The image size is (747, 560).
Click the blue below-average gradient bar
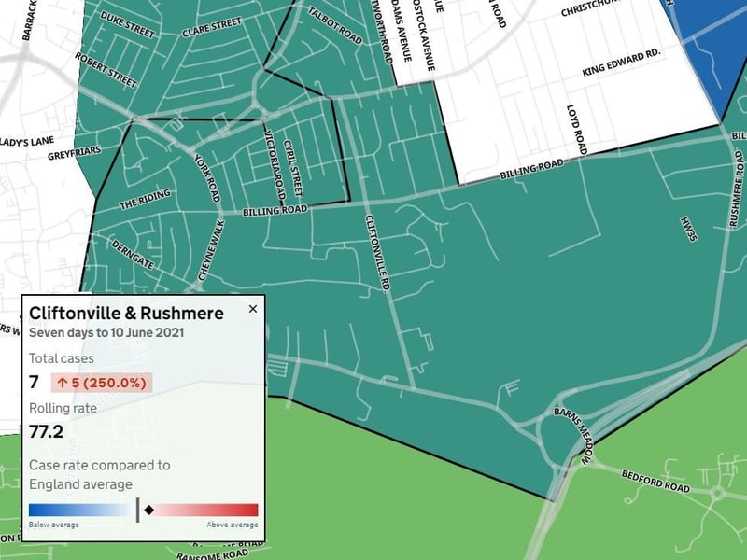pos(81,510)
